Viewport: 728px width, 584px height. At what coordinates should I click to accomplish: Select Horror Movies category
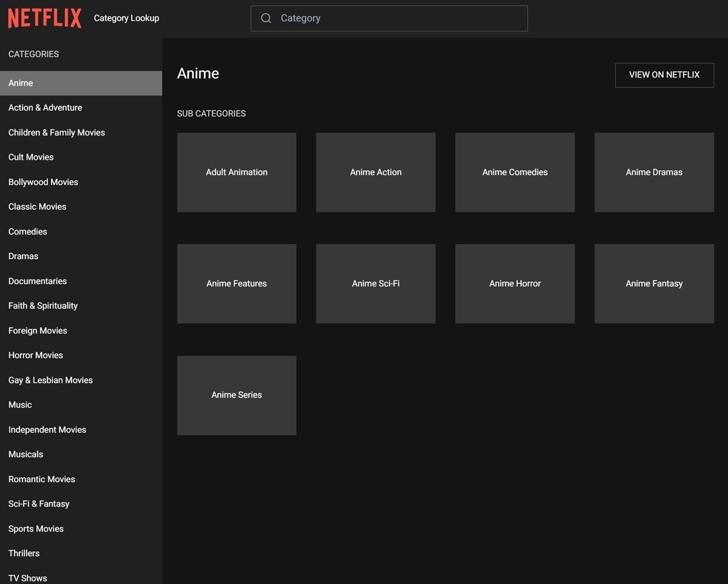tap(81, 355)
